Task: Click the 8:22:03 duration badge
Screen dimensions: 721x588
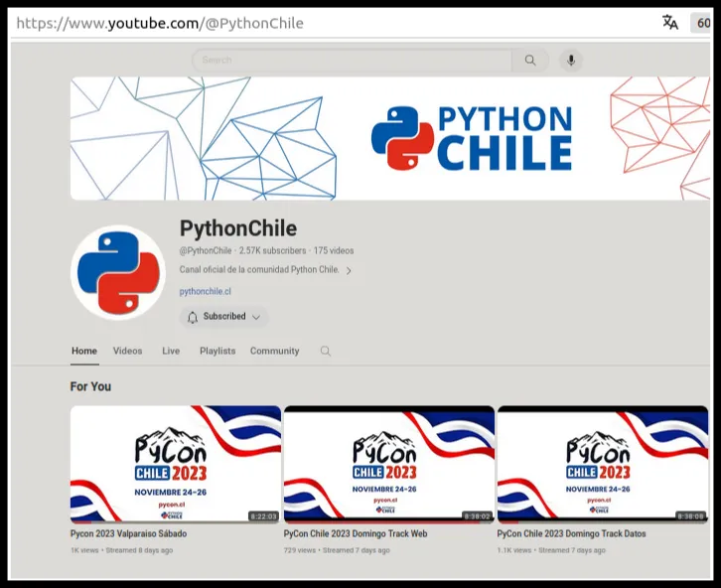Action: pyautogui.click(x=263, y=516)
